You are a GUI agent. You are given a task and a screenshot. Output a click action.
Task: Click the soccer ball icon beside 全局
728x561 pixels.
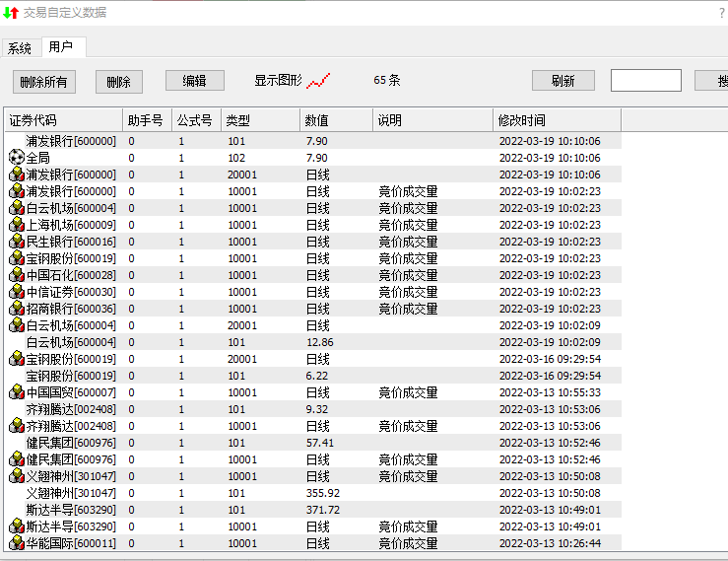pyautogui.click(x=16, y=157)
